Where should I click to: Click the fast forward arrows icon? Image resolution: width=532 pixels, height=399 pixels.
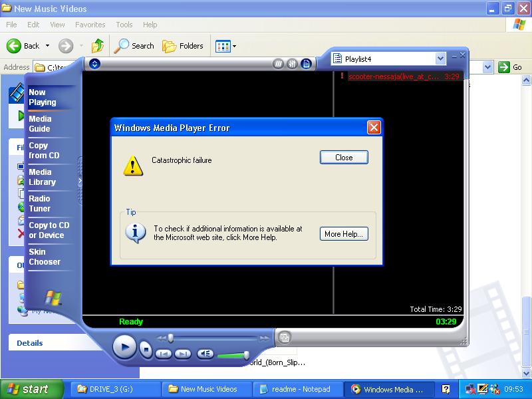coord(264,338)
